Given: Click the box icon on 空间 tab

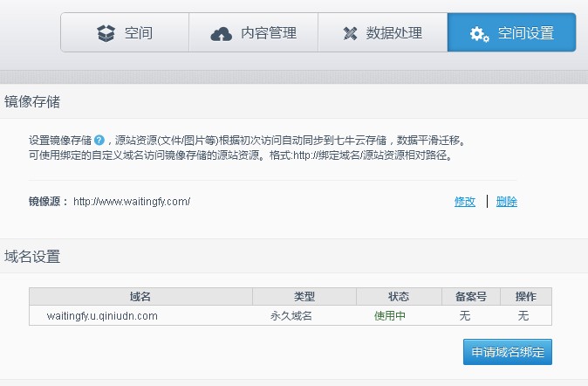Looking at the screenshot, I should tap(106, 34).
